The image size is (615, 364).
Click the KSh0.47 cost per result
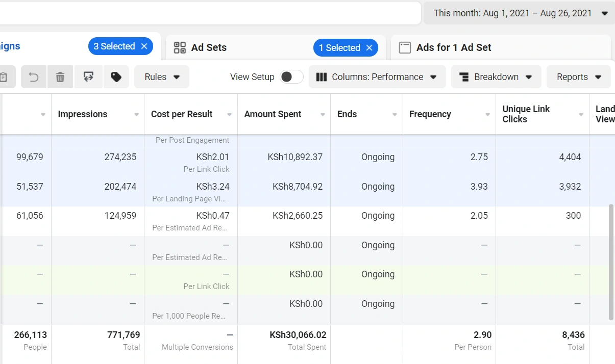click(213, 216)
